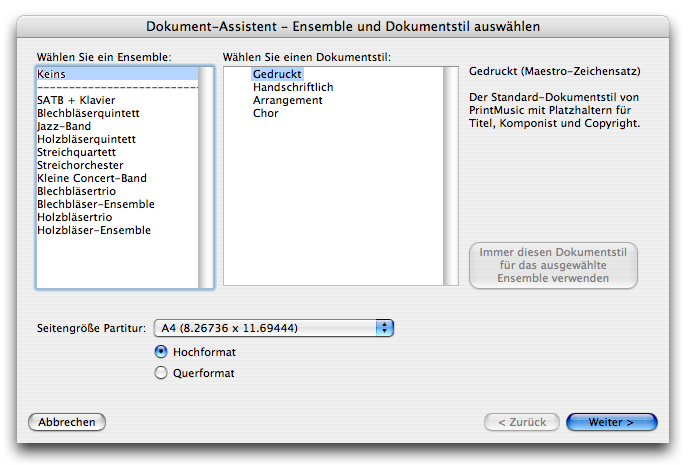The height and width of the screenshot is (465, 691).
Task: Click the Abbrechen button
Action: click(67, 422)
